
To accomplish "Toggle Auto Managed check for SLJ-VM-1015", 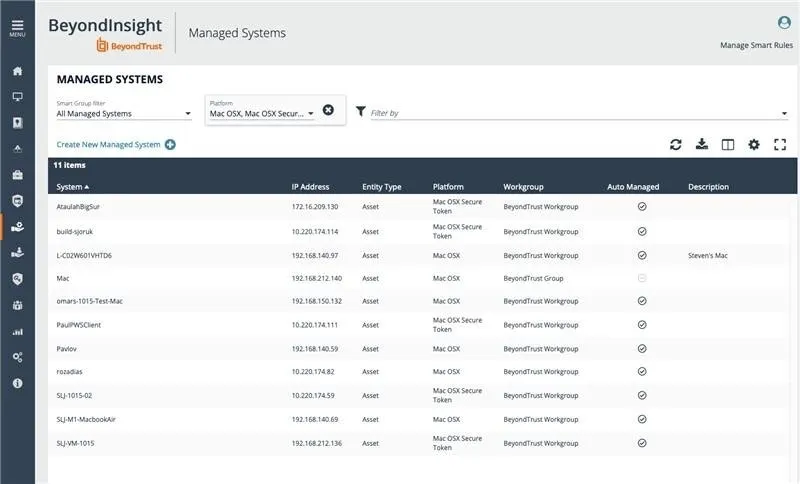I will 642,443.
